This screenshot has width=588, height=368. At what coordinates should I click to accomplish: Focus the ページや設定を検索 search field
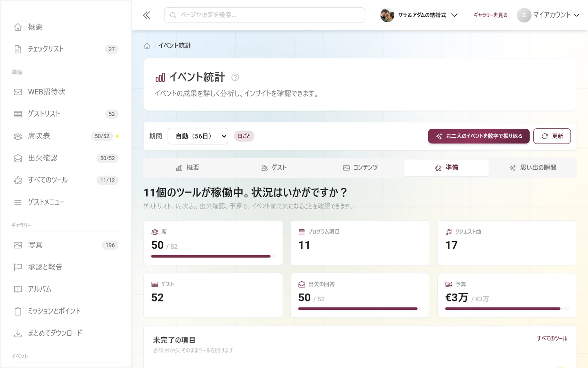[x=265, y=15]
